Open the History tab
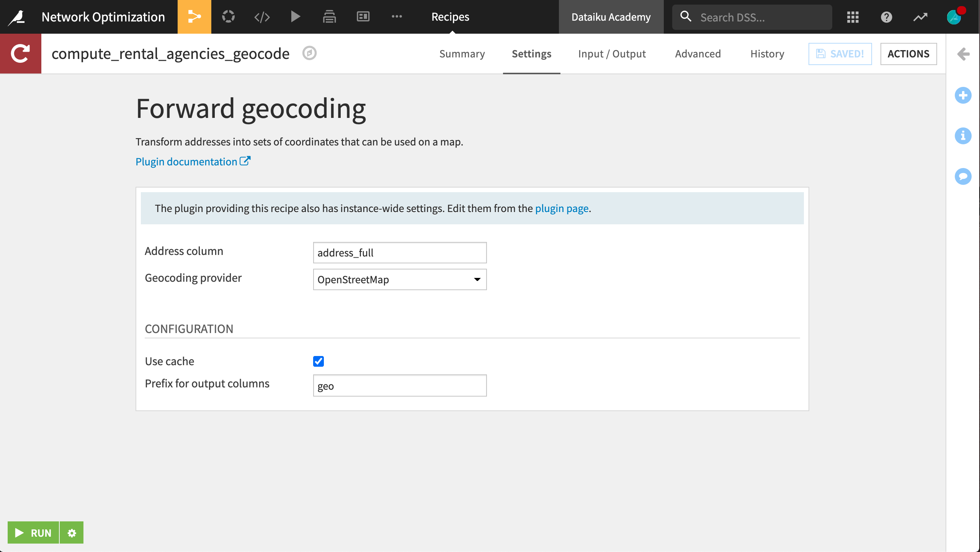The height and width of the screenshot is (552, 980). [767, 54]
